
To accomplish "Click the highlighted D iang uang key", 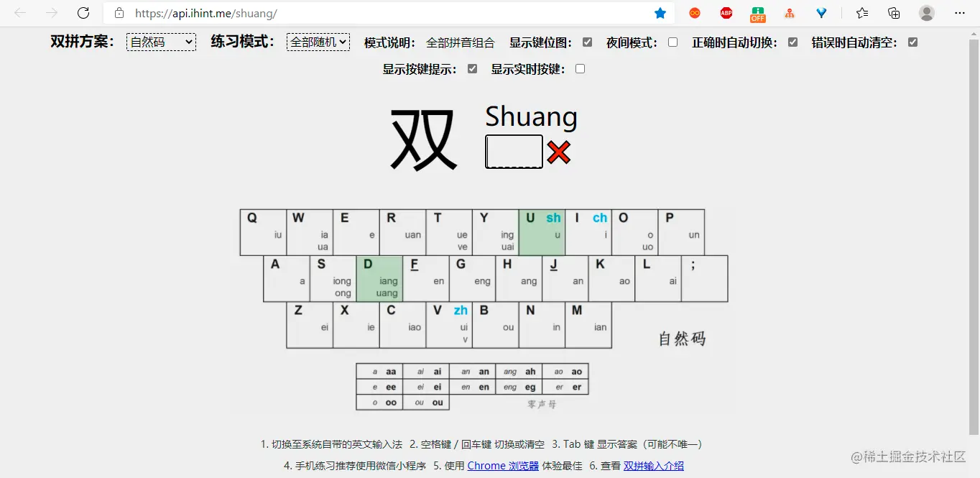I will [379, 279].
